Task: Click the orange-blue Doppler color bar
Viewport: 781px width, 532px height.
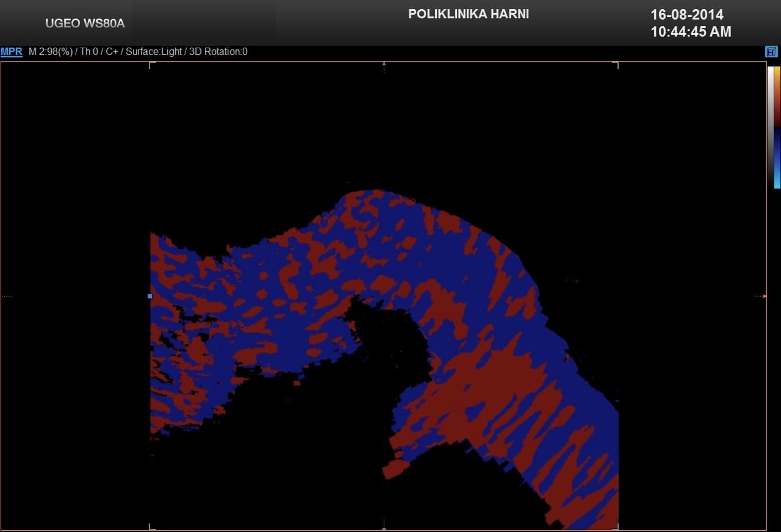Action: pos(777,126)
